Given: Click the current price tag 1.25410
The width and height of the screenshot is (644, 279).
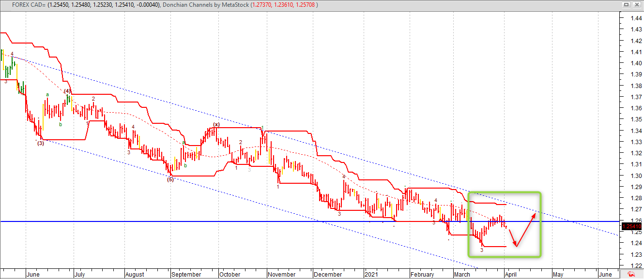Looking at the screenshot, I should coord(631,226).
